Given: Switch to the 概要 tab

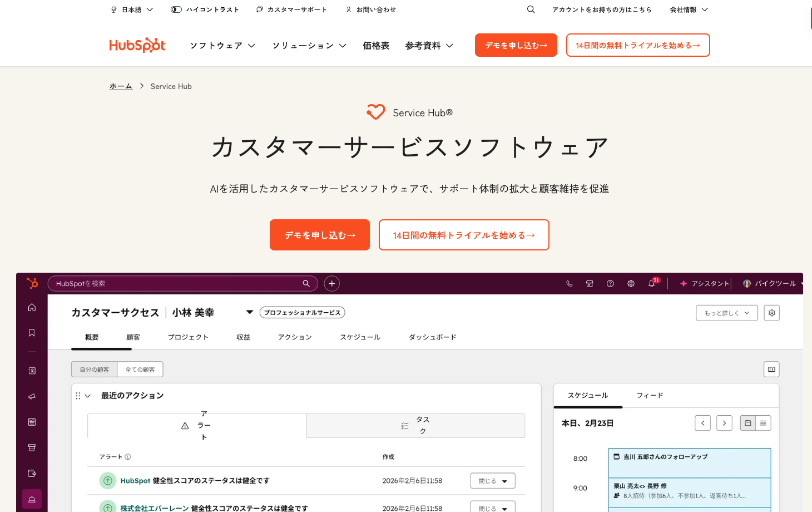Looking at the screenshot, I should tap(92, 337).
